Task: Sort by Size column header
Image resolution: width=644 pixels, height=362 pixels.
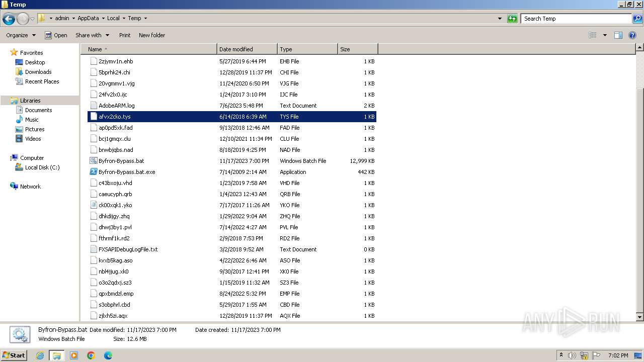Action: 358,49
